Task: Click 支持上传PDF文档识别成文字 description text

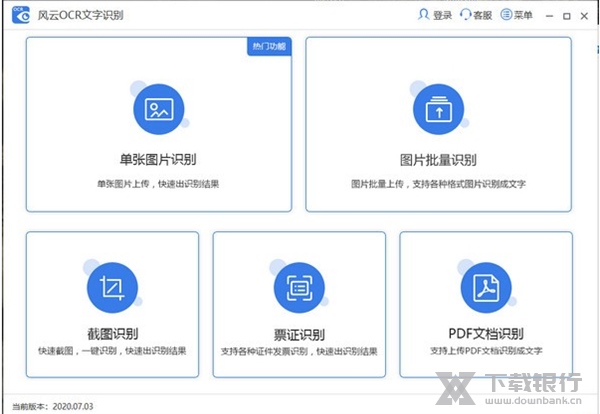Action: point(486,350)
